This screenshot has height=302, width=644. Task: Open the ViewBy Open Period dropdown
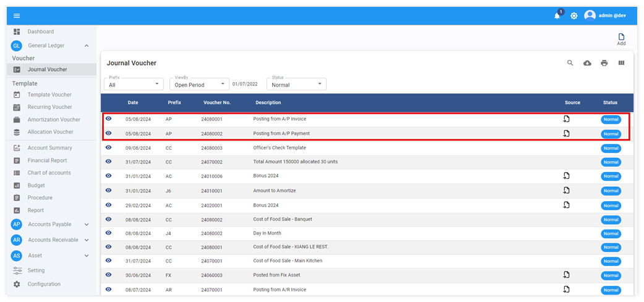click(199, 84)
